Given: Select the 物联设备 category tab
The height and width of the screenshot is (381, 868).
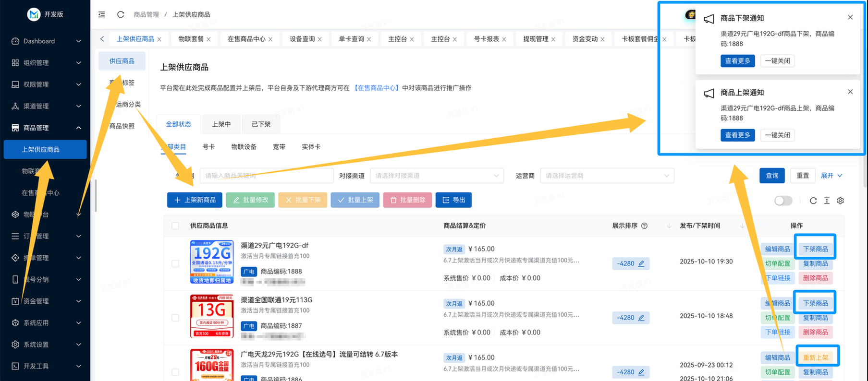Looking at the screenshot, I should (x=244, y=147).
